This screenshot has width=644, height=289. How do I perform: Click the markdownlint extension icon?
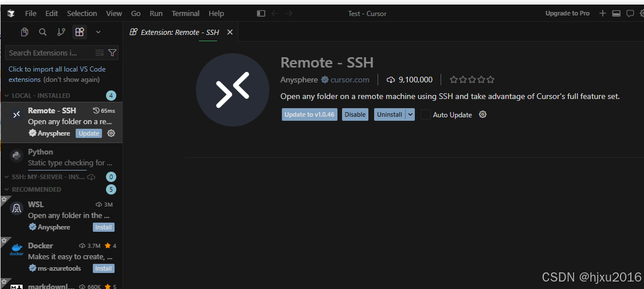[17, 287]
